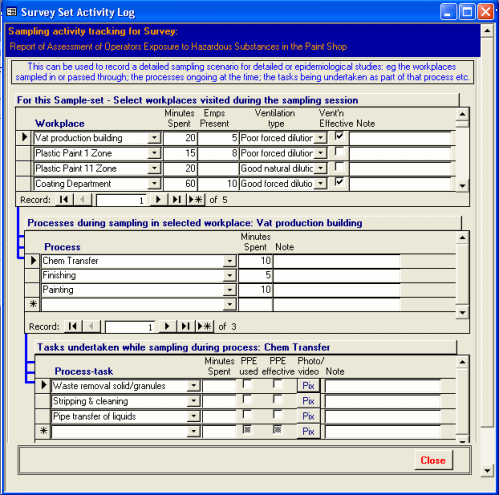This screenshot has height=495, width=499.
Task: Click the form's main scroll-down arrow
Action: pyautogui.click(x=487, y=471)
